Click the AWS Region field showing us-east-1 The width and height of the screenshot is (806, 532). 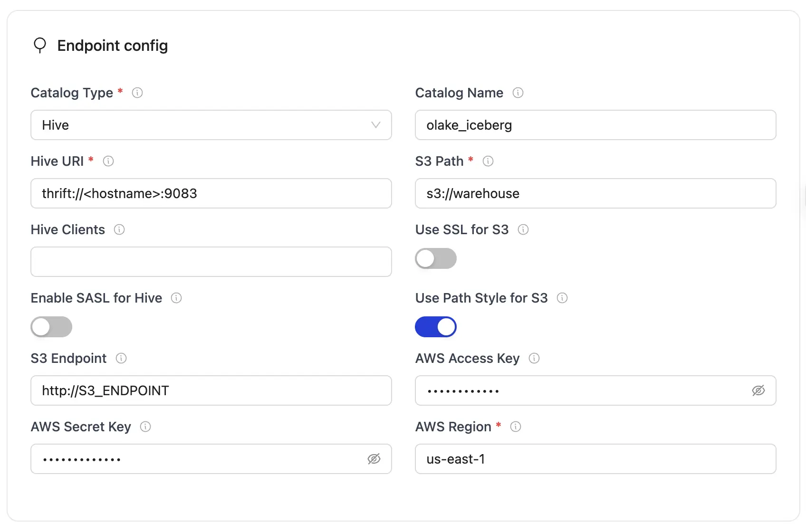click(595, 459)
